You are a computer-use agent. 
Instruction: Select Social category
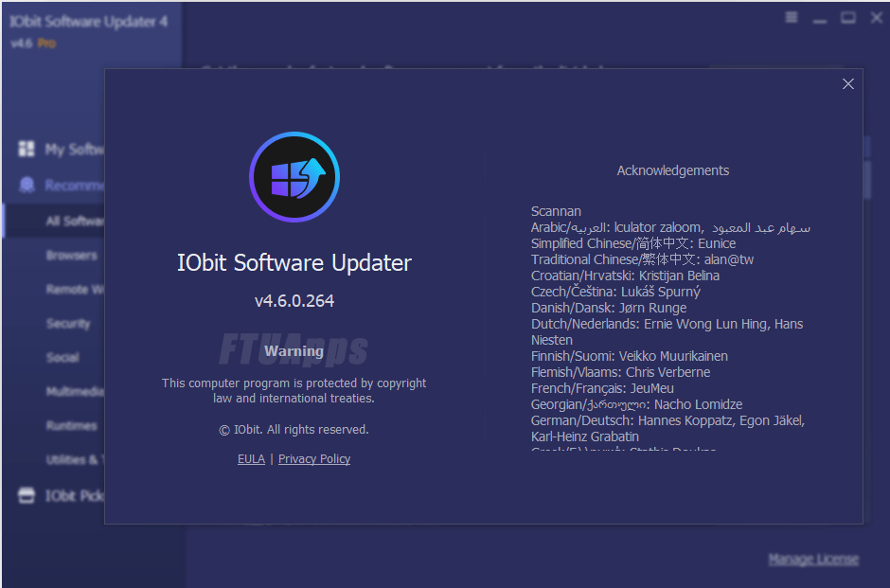[x=62, y=358]
